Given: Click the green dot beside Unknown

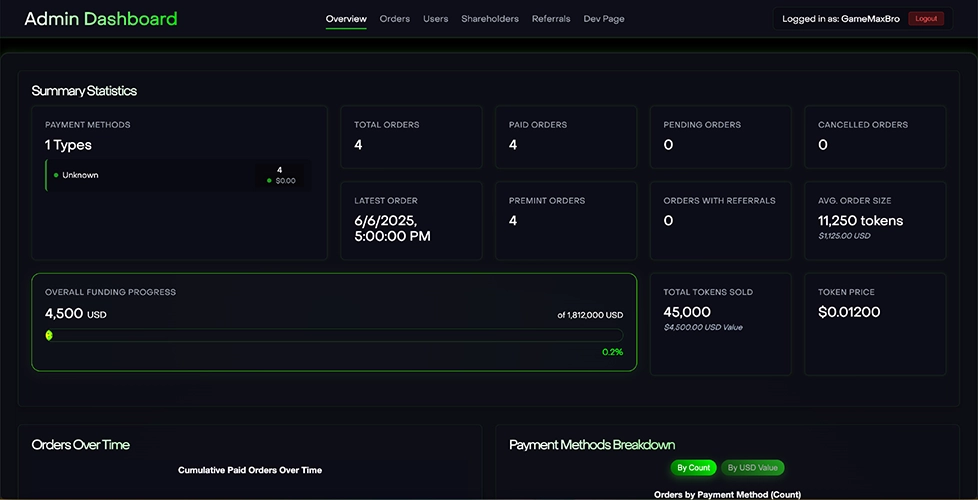Looking at the screenshot, I should pyautogui.click(x=56, y=176).
